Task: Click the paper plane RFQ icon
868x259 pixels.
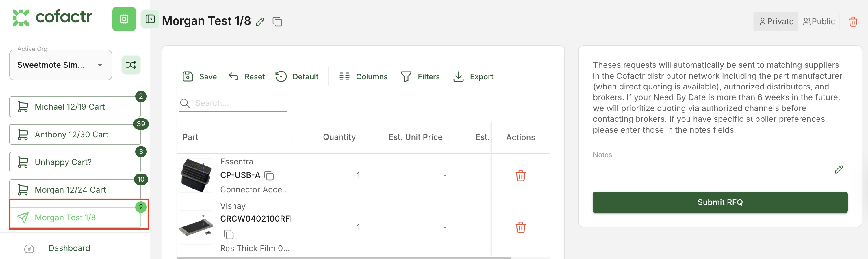Action: (23, 218)
